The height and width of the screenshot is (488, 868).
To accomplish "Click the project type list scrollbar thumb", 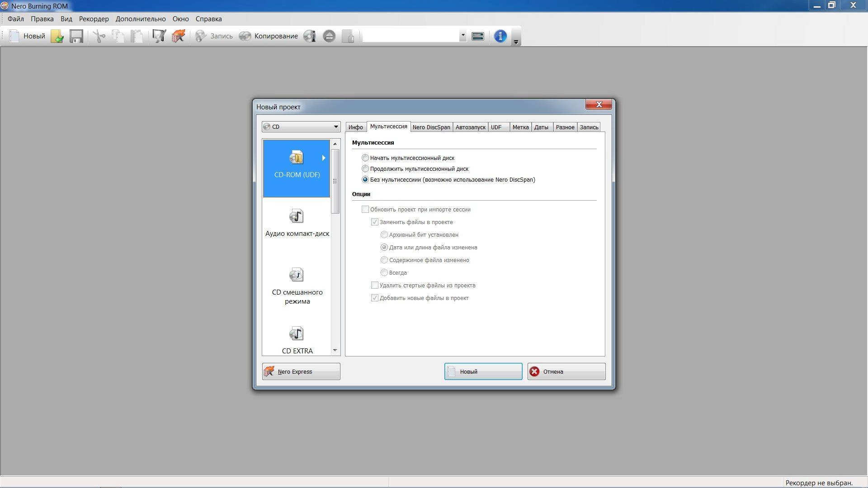I will 335,181.
